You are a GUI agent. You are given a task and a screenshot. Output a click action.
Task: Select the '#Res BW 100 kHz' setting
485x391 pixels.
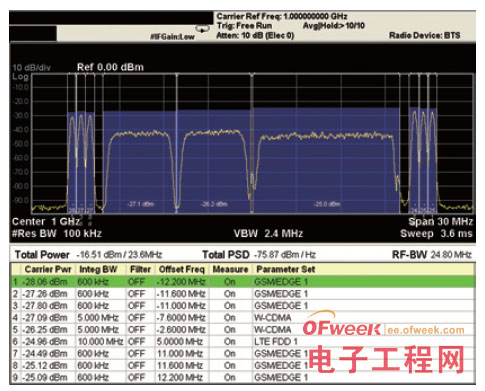point(57,233)
